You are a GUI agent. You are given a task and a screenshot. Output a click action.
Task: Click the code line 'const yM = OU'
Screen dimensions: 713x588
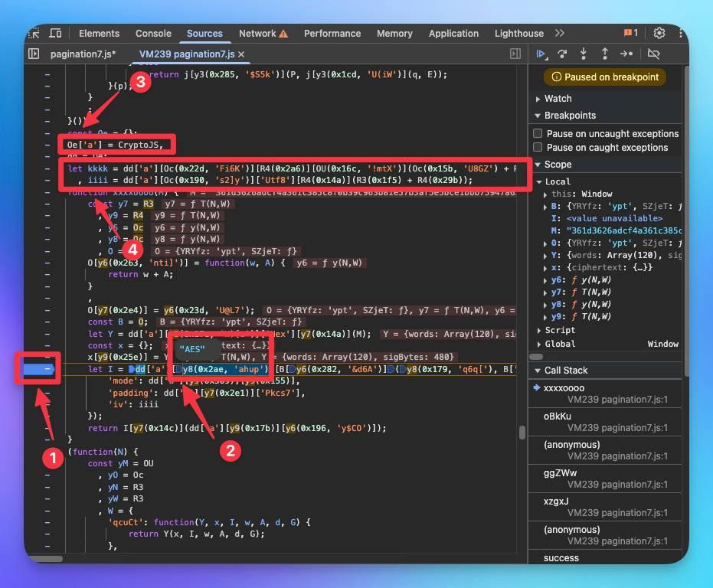120,463
